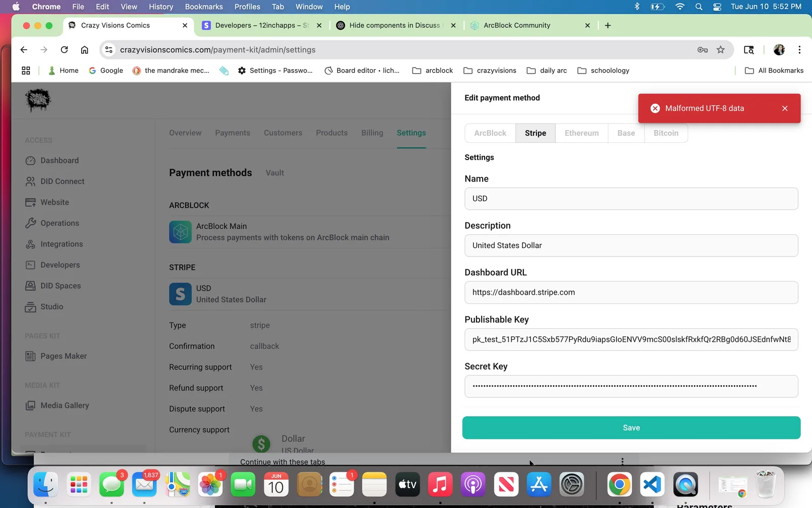The image size is (812, 508).
Task: Open the Products admin tab
Action: 332,133
